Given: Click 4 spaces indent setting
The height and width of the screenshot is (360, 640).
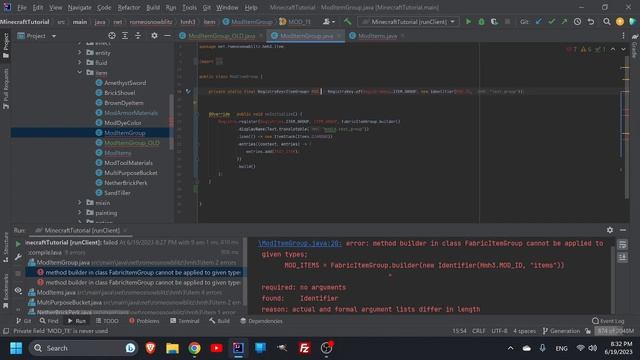Looking at the screenshot, I should pyautogui.click(x=524, y=331).
